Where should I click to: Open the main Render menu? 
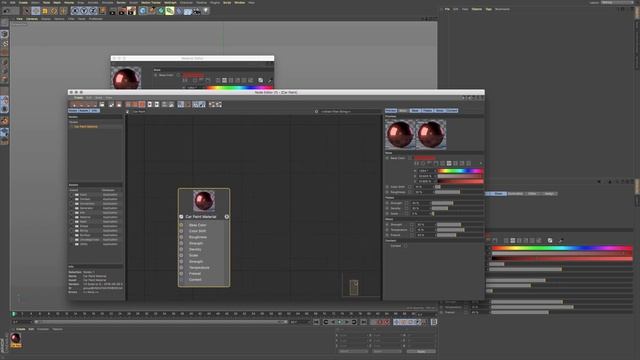pos(121,2)
